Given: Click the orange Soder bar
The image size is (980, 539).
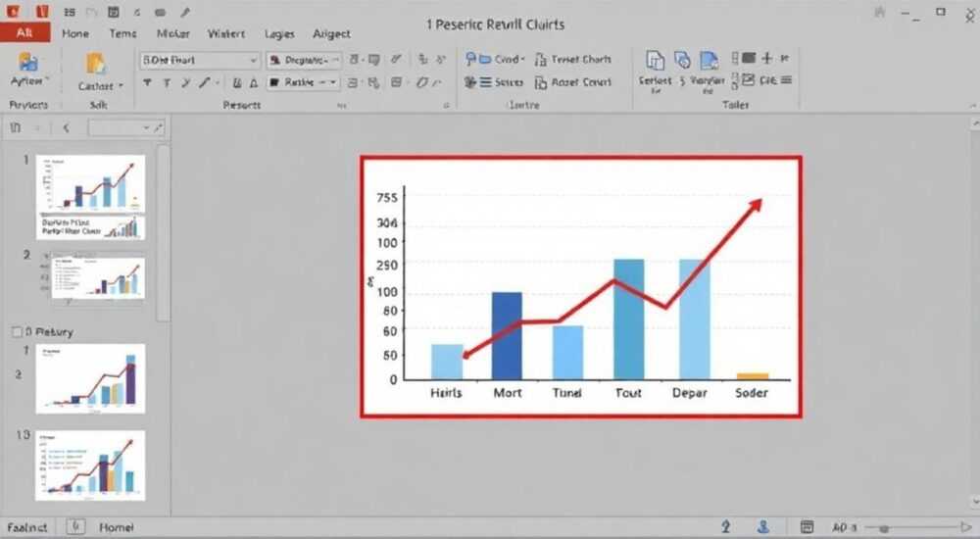Looking at the screenshot, I should click(x=752, y=375).
